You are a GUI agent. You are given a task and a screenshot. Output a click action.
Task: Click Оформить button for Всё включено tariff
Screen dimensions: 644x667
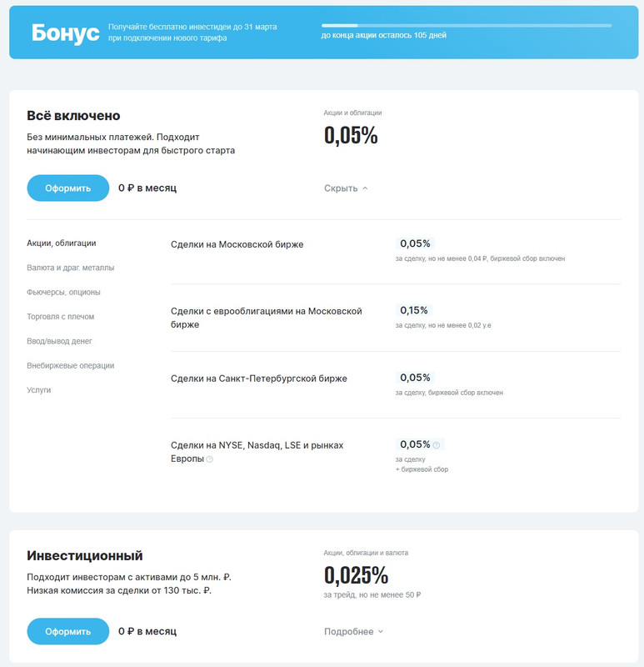tap(68, 188)
